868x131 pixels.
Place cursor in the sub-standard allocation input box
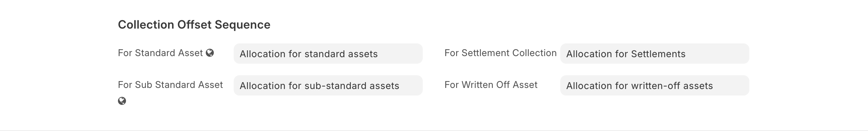pyautogui.click(x=328, y=85)
